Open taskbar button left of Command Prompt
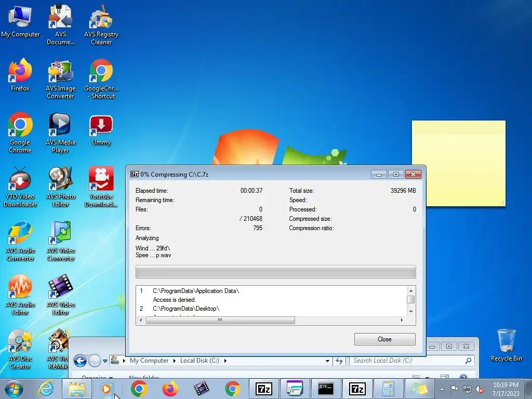Viewport: 532px width, 399px height. tap(295, 389)
